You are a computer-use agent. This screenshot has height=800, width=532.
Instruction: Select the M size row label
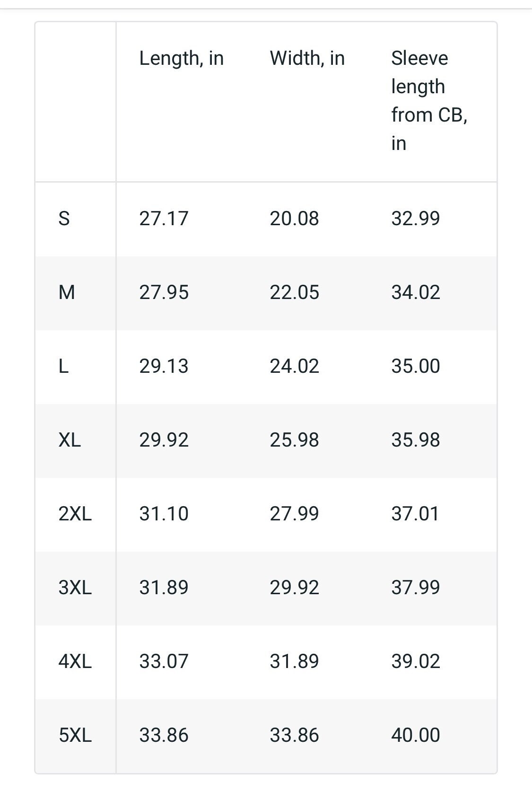pos(67,292)
